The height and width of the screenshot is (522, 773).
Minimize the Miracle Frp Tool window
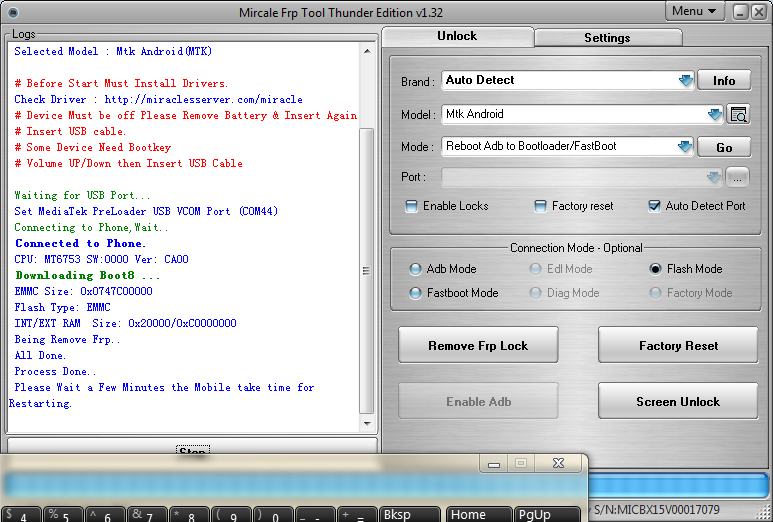[740, 12]
